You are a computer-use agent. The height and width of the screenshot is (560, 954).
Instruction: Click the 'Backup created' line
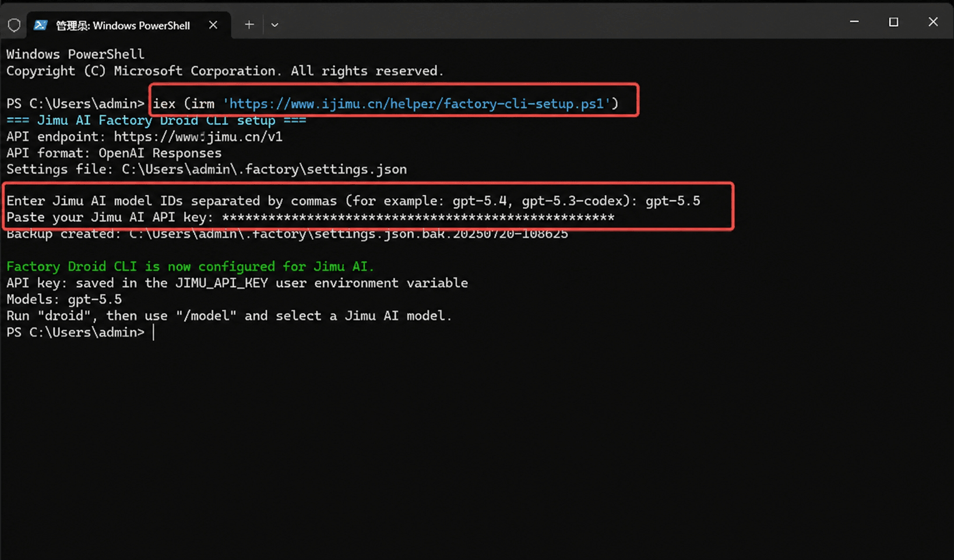click(x=287, y=234)
